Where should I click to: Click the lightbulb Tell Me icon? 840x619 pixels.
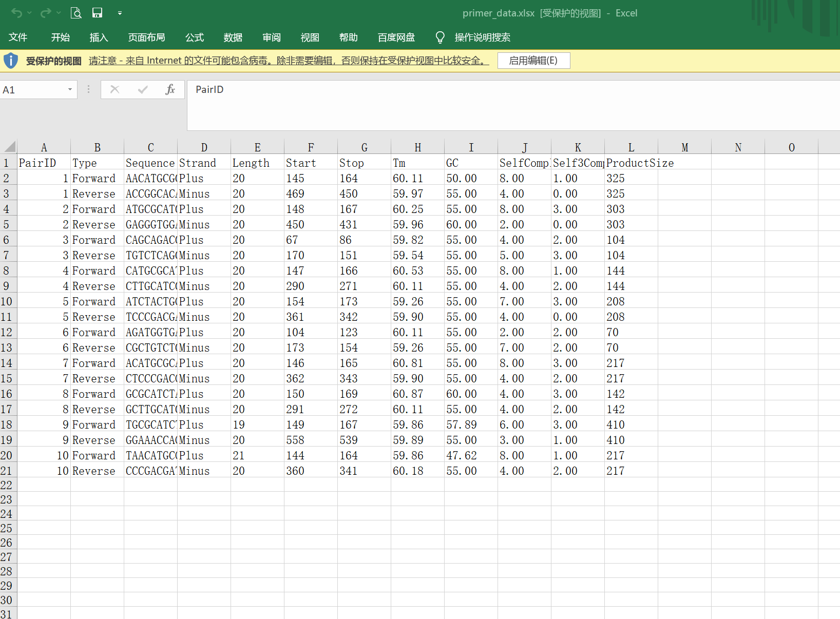tap(440, 37)
